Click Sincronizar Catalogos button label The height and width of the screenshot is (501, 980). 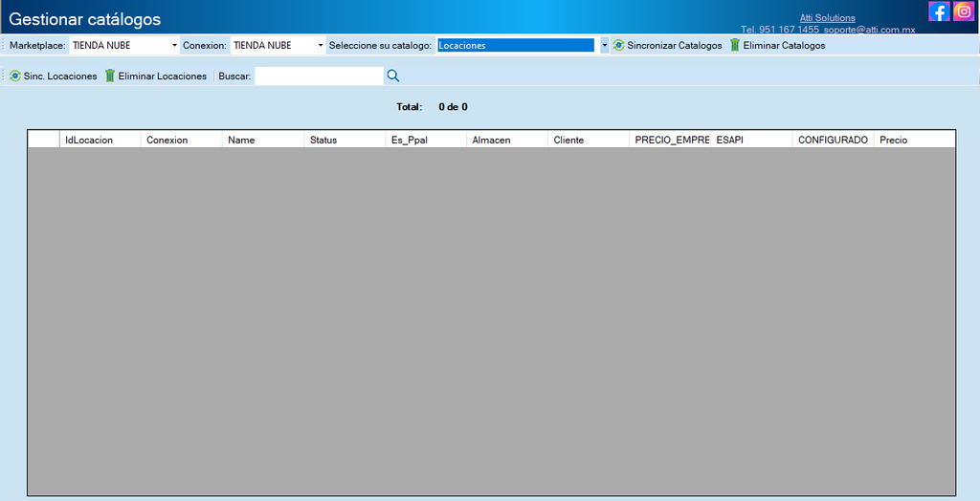pyautogui.click(x=675, y=46)
